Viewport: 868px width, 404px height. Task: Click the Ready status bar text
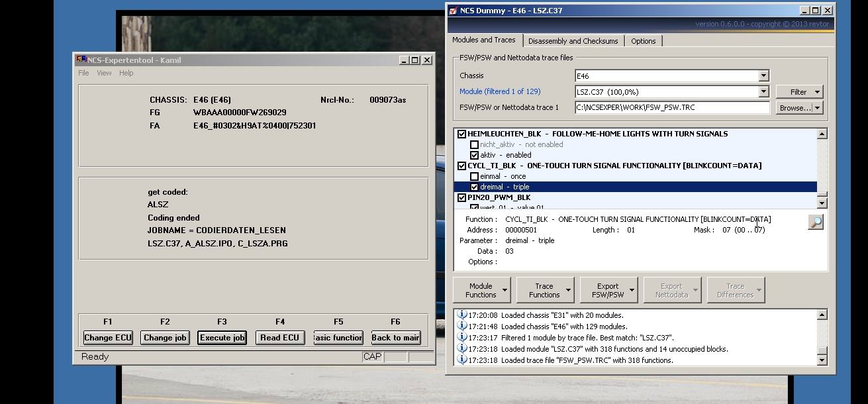click(95, 357)
